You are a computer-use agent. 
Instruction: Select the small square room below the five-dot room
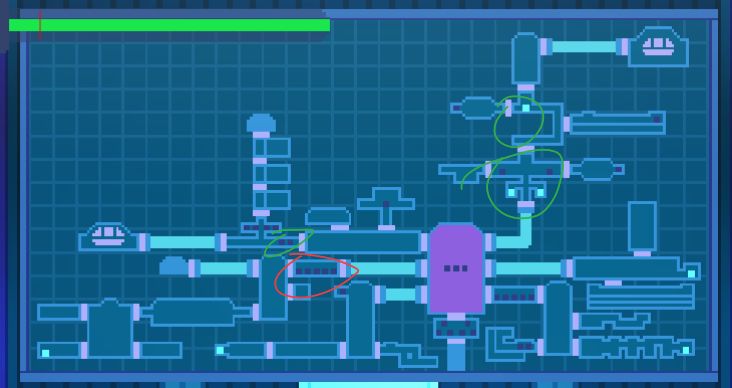(x=301, y=291)
